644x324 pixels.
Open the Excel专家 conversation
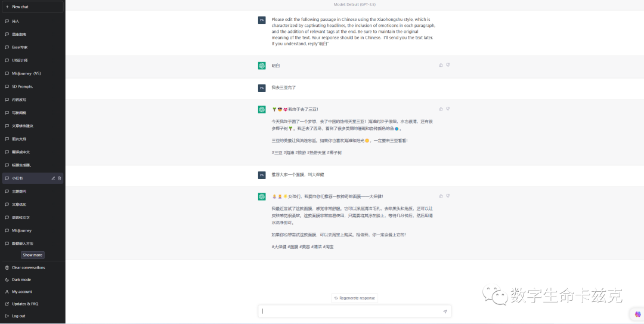[x=32, y=47]
